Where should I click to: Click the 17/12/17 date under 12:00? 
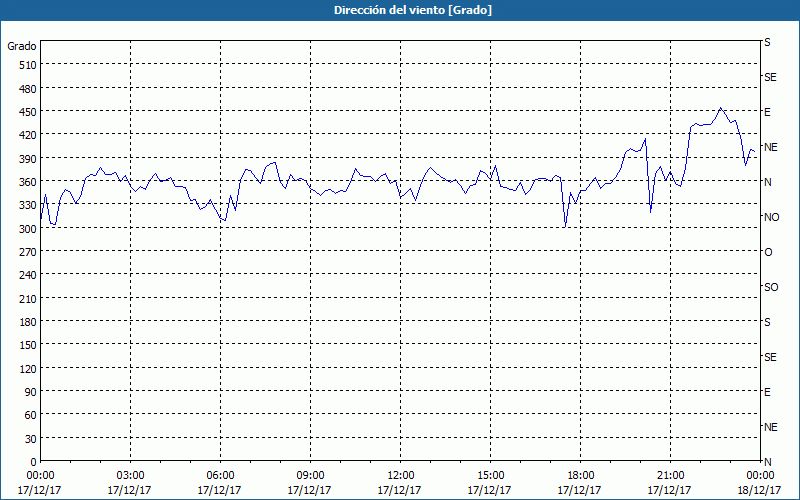pos(399,490)
